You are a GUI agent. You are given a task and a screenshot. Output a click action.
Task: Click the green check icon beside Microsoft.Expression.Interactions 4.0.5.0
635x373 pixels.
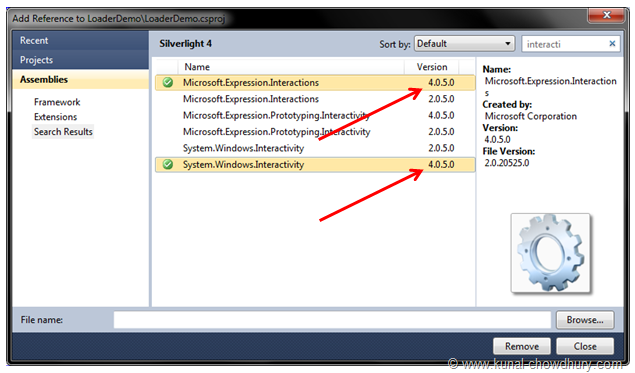[x=168, y=83]
